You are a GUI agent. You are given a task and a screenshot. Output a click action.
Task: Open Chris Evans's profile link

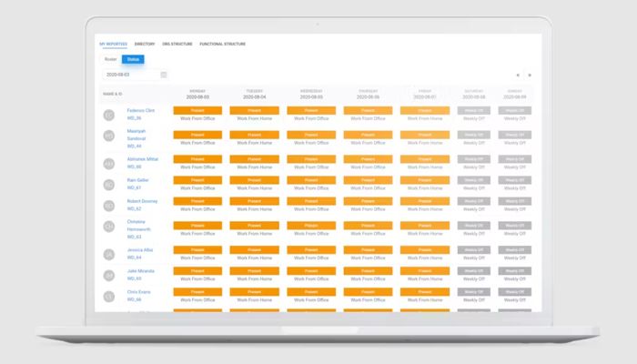[139, 292]
